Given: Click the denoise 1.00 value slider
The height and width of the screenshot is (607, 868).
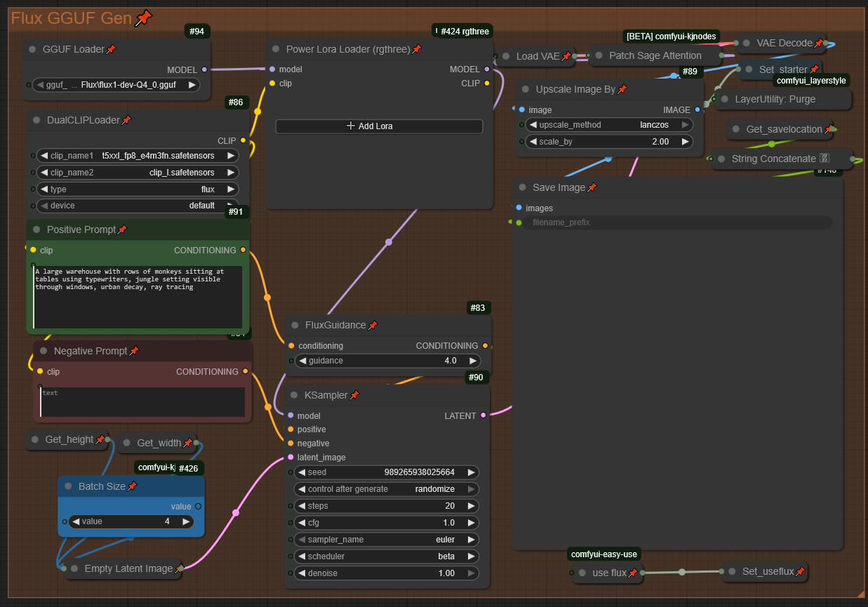Looking at the screenshot, I should click(386, 573).
